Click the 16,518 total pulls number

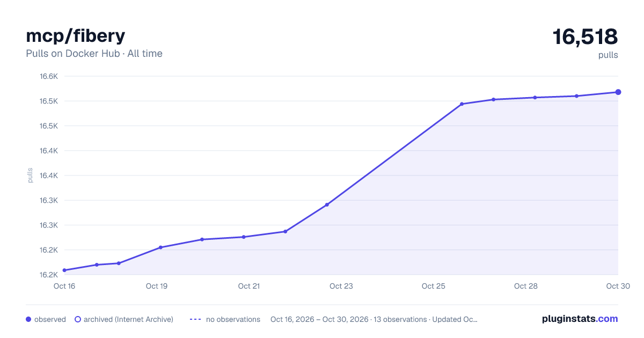tap(585, 36)
